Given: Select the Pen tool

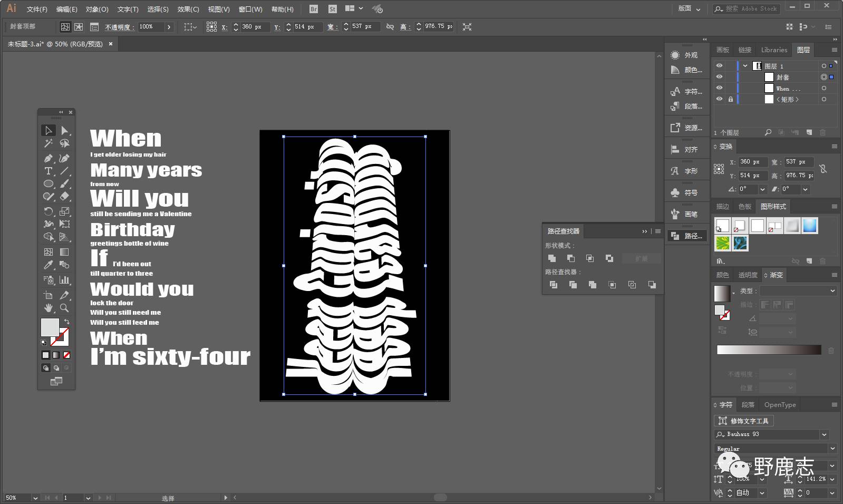Looking at the screenshot, I should [x=49, y=158].
